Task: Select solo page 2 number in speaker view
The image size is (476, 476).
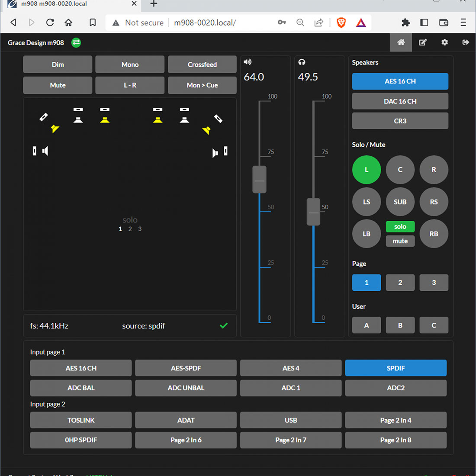Action: point(130,229)
